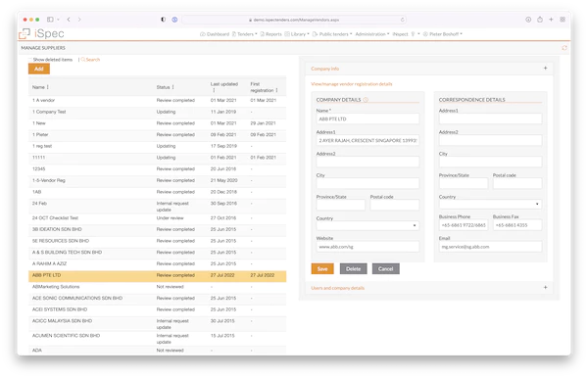This screenshot has width=588, height=378.
Task: Select ACUMEN SCIENTIFIC SDN BHD row
Action: [158, 339]
